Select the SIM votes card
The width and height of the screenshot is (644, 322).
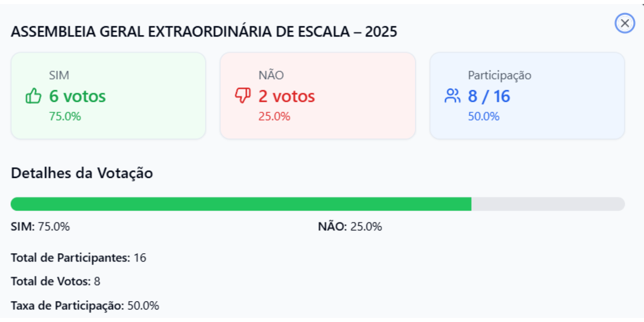click(108, 96)
